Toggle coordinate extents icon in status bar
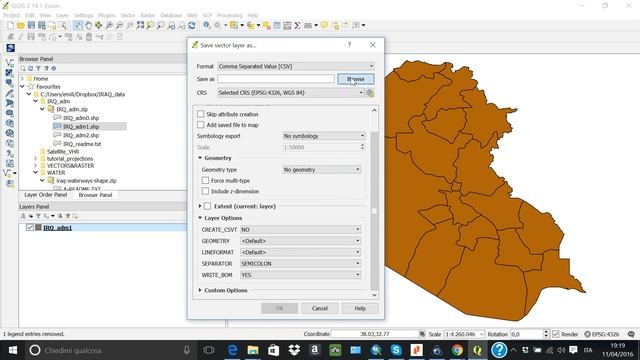This screenshot has width=640, height=360. click(422, 334)
